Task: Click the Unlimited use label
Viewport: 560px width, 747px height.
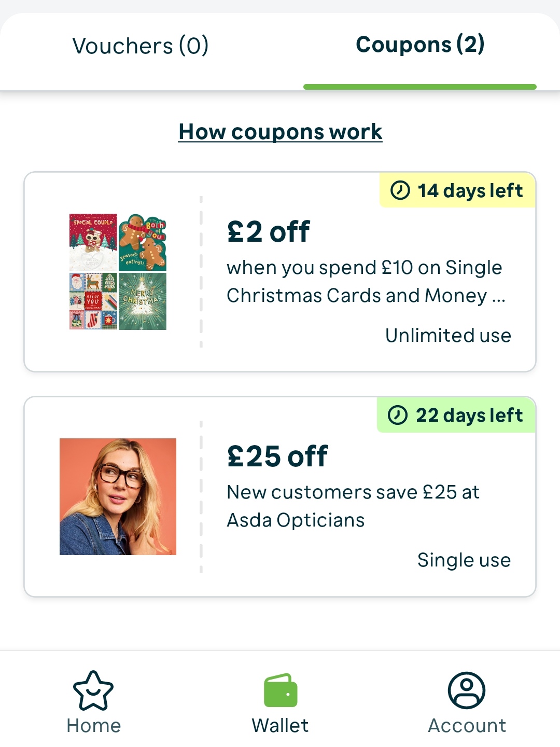Action: 448,335
